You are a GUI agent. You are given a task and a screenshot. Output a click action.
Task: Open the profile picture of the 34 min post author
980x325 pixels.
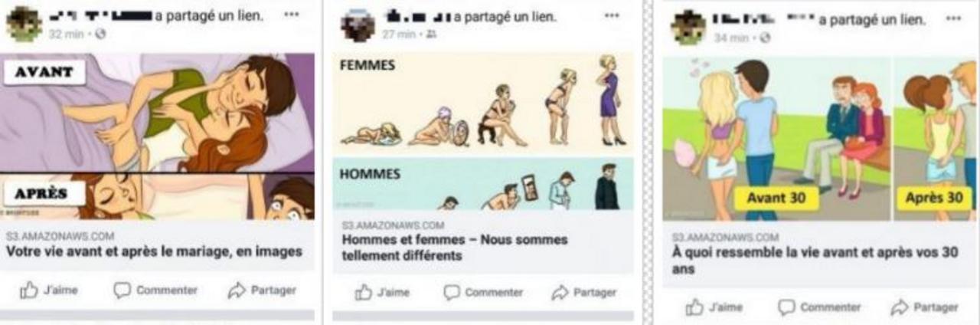(688, 28)
